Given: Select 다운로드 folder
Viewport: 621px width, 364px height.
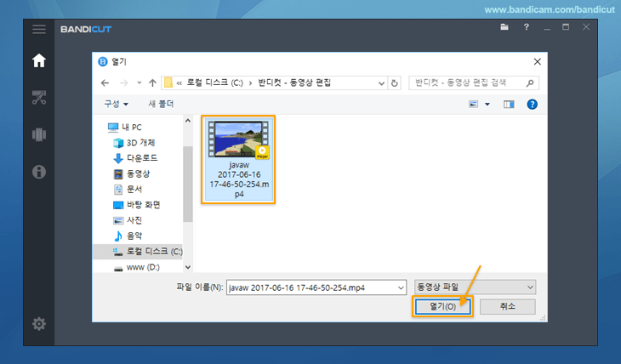Looking at the screenshot, I should pyautogui.click(x=135, y=158).
